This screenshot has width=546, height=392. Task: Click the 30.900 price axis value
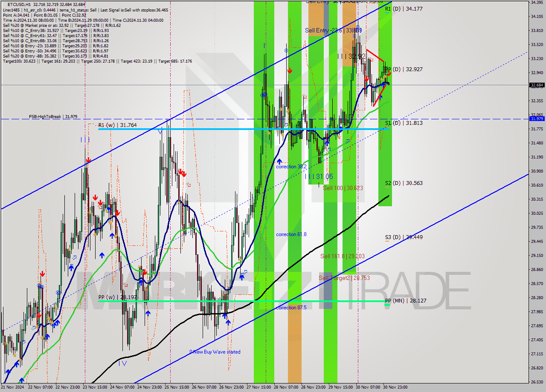click(x=537, y=171)
